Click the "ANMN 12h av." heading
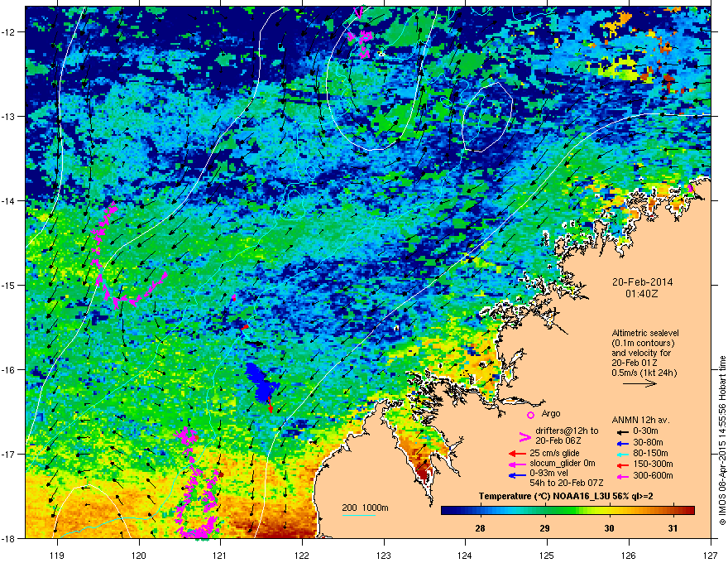The image size is (728, 563). (640, 420)
